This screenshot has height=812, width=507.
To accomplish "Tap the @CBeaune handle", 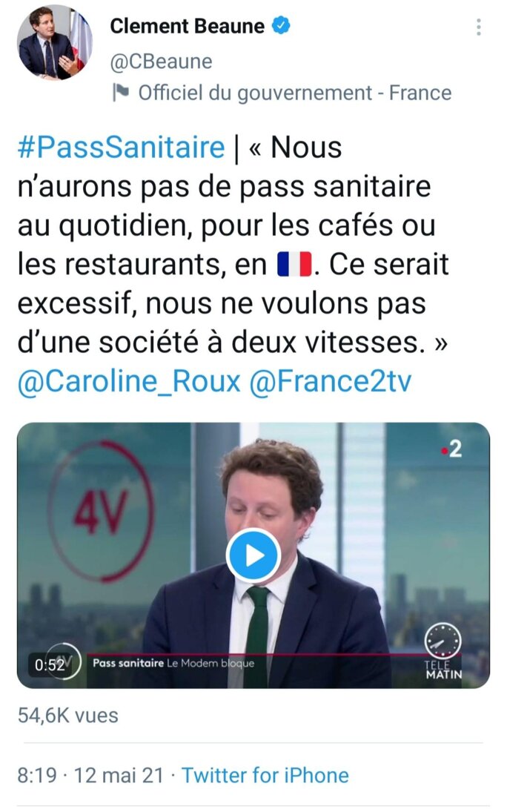I will pyautogui.click(x=161, y=62).
